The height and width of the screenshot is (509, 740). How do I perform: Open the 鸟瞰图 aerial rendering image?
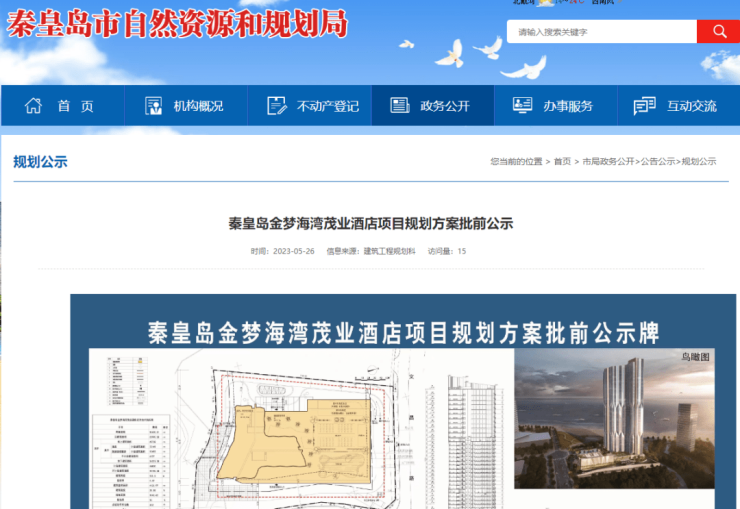coord(614,419)
